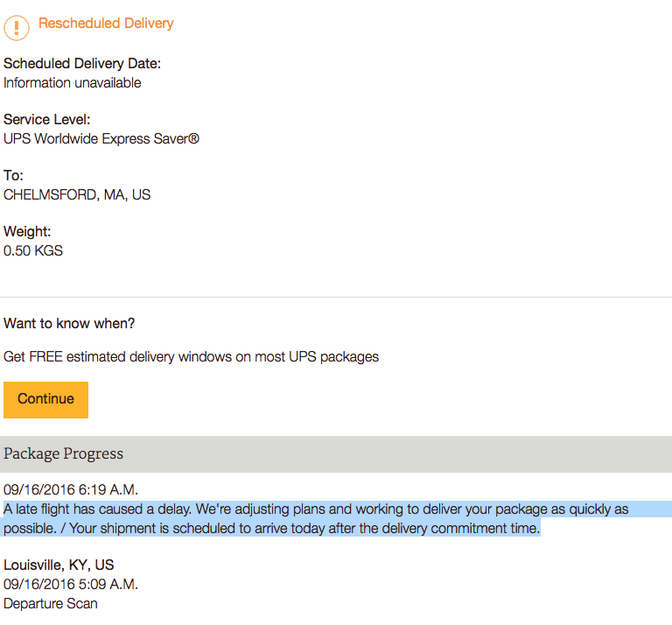Click the orange exclamation alert icon
The width and height of the screenshot is (672, 625).
click(17, 28)
